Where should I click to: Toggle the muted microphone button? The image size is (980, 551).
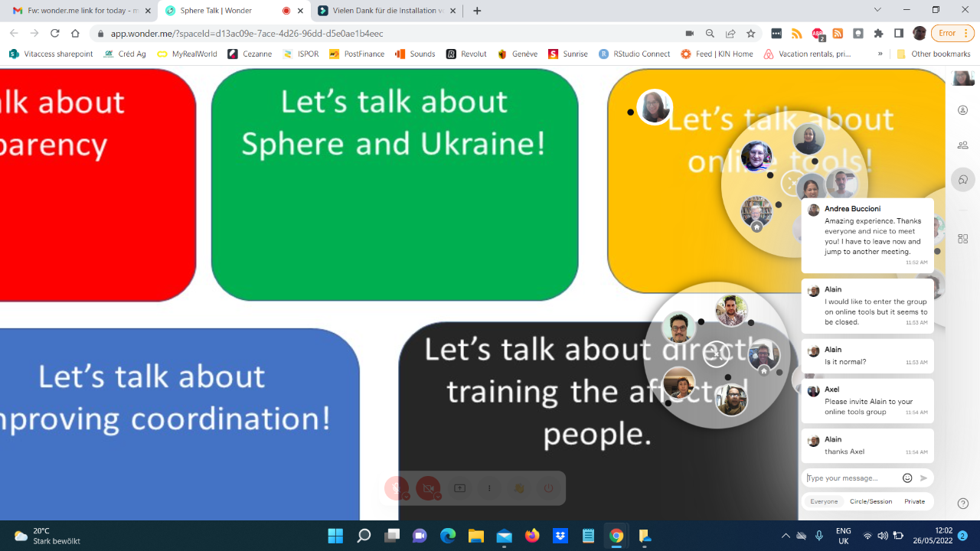coord(396,487)
